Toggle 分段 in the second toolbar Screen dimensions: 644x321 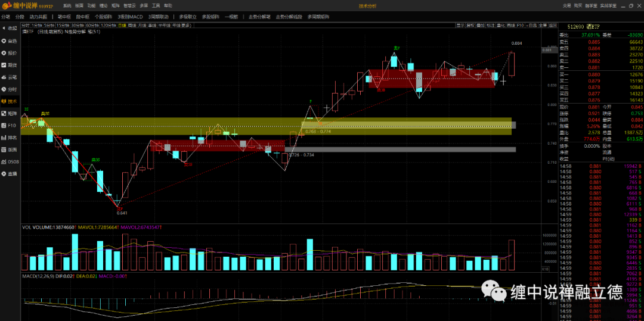20,17
